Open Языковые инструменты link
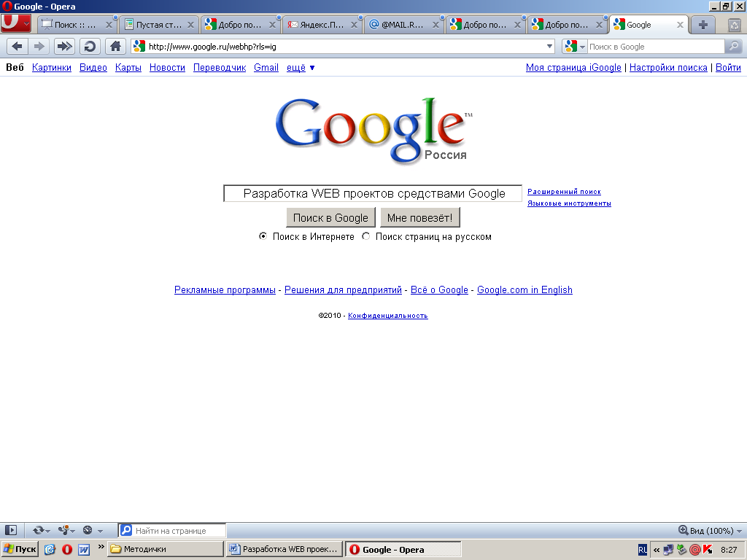 point(569,203)
